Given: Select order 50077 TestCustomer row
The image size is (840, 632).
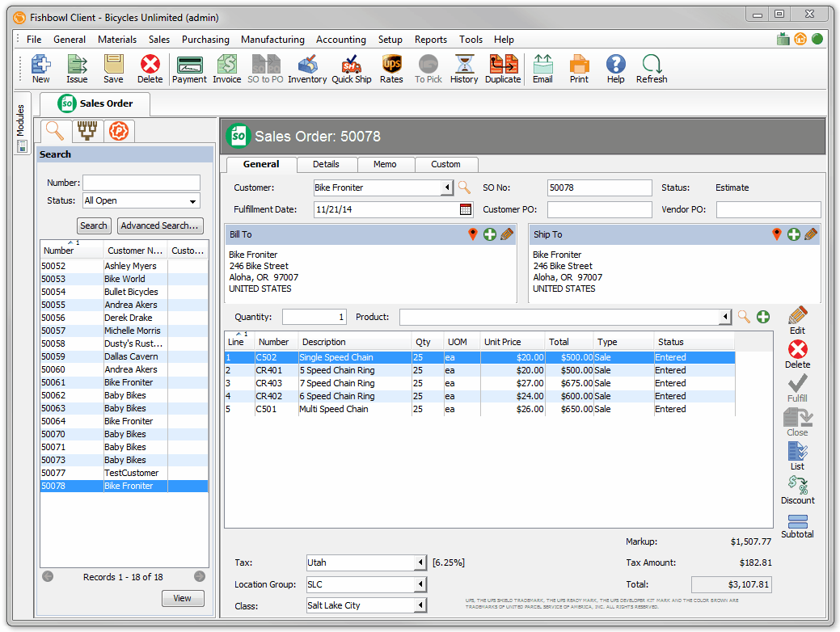Looking at the screenshot, I should (x=125, y=473).
